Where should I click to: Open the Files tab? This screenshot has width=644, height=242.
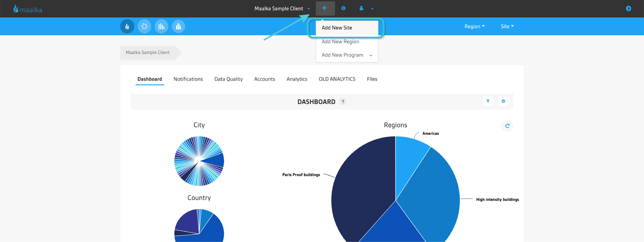[372, 79]
